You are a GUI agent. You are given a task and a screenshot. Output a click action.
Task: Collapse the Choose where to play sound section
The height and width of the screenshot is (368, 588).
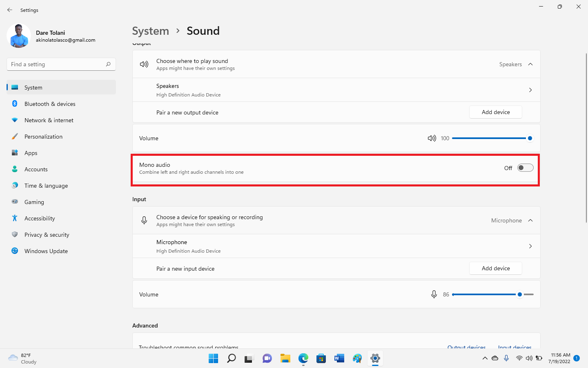pos(530,64)
